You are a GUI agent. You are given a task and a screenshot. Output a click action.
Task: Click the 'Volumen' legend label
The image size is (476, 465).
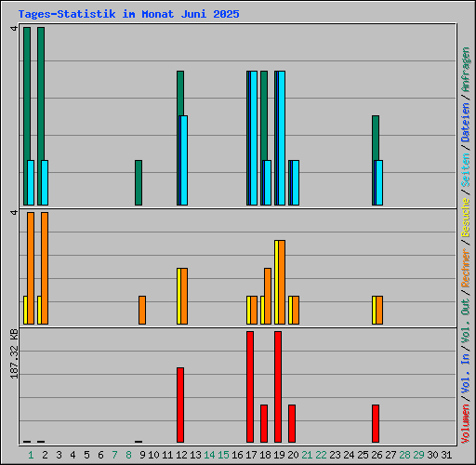point(466,423)
